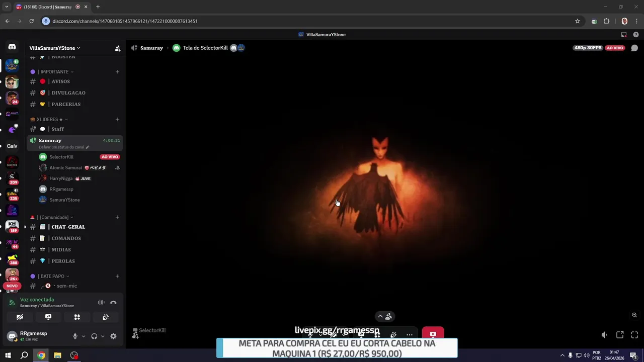Image resolution: width=644 pixels, height=362 pixels.
Task: Select SelectorKill in voice members list
Action: tap(79, 157)
